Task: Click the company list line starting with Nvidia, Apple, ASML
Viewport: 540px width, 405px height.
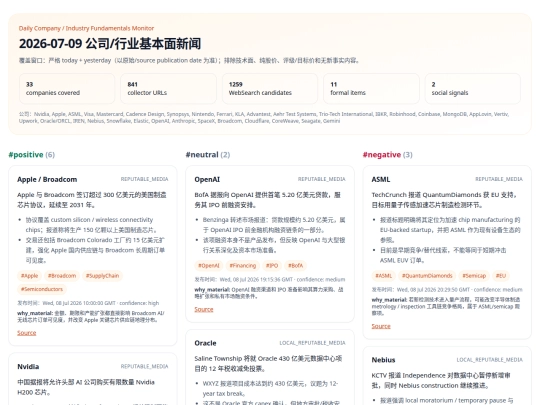Action: [x=264, y=117]
